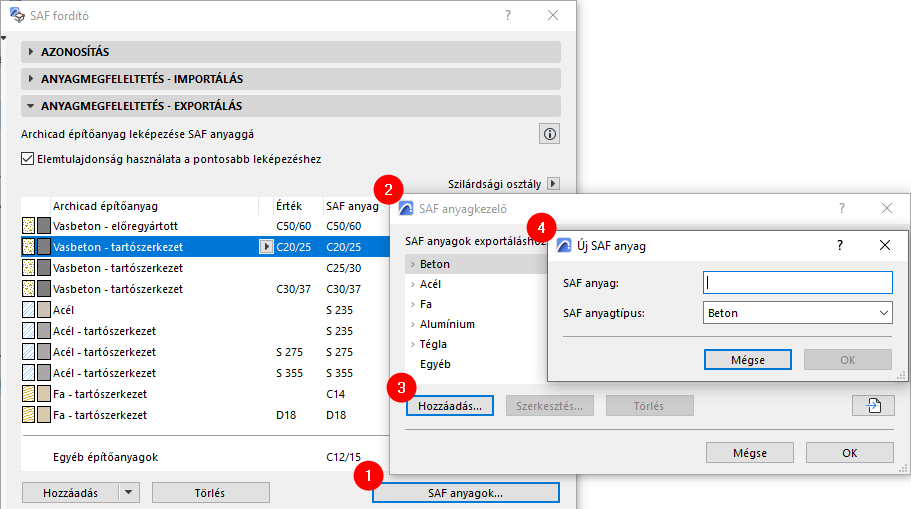Expand the Alumínium tree item
Screen dimensions: 911x509
(413, 324)
